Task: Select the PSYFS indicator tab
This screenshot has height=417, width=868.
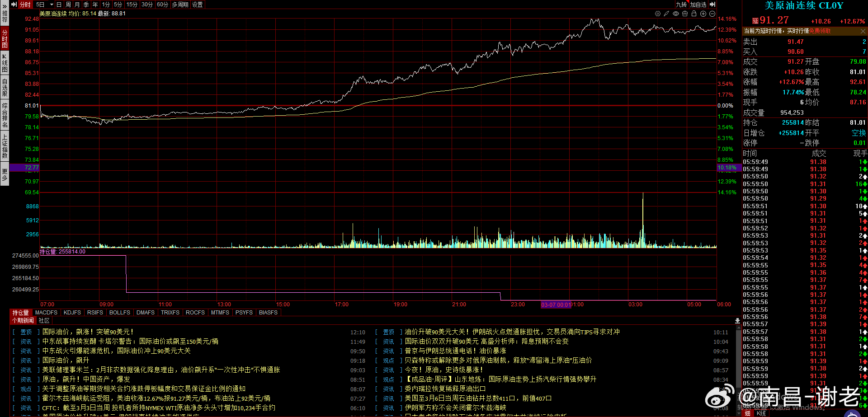Action: click(244, 313)
